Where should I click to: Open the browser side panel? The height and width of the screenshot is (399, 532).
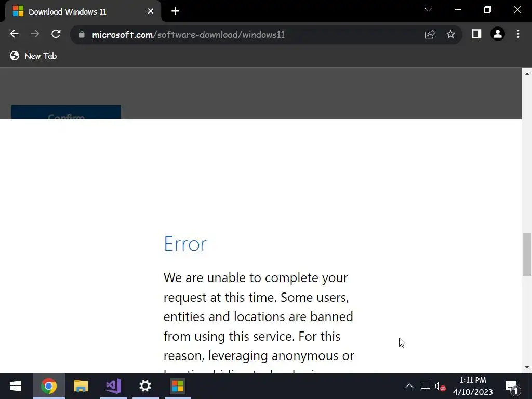476,34
